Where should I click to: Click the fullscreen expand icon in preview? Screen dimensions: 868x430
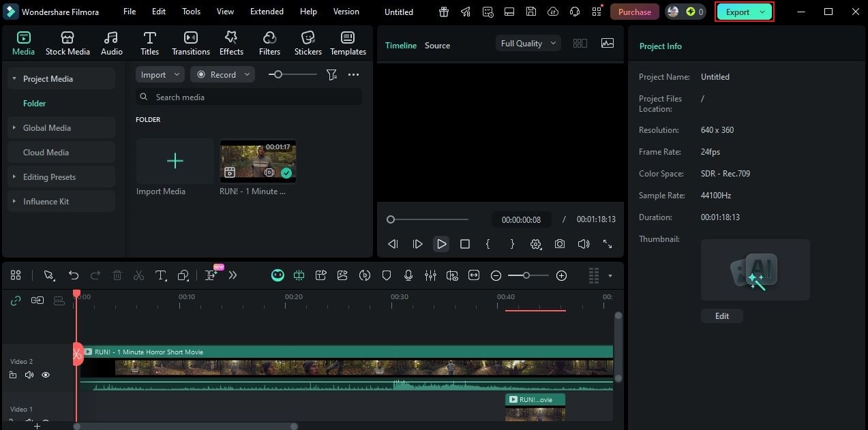point(607,244)
